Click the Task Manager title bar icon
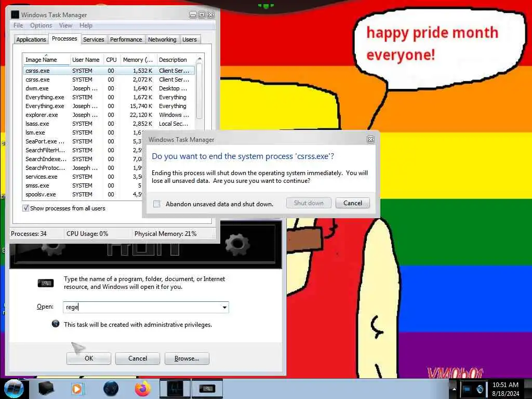Screen dimensions: 532x399 point(15,15)
